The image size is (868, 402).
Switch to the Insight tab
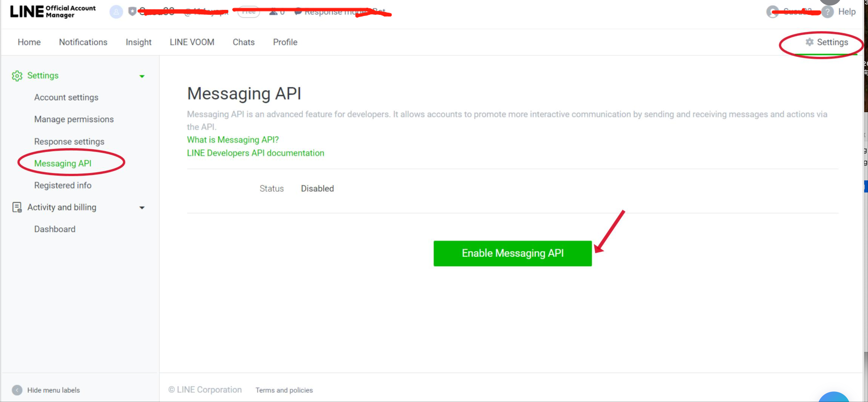(139, 42)
